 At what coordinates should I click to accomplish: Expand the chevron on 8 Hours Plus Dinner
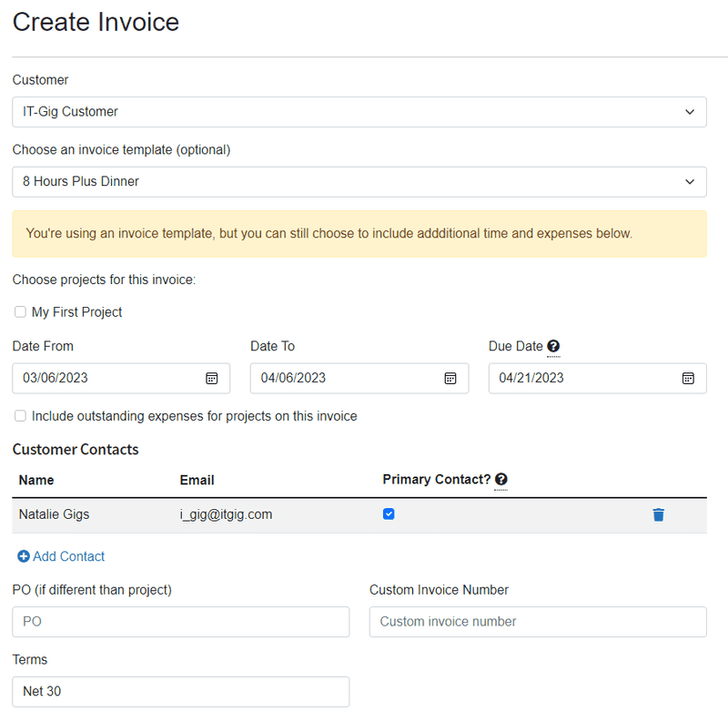[x=690, y=182]
